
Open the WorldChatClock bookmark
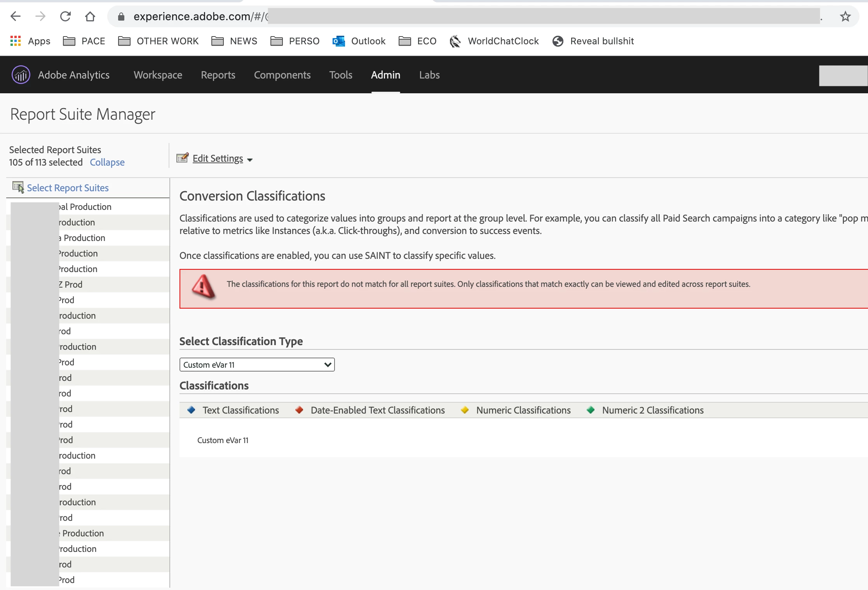click(494, 41)
